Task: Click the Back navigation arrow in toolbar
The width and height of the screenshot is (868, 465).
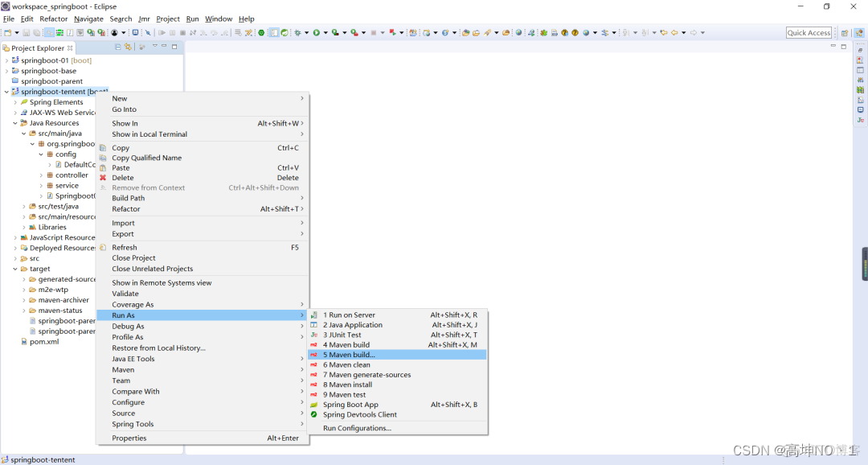Action: tap(674, 33)
